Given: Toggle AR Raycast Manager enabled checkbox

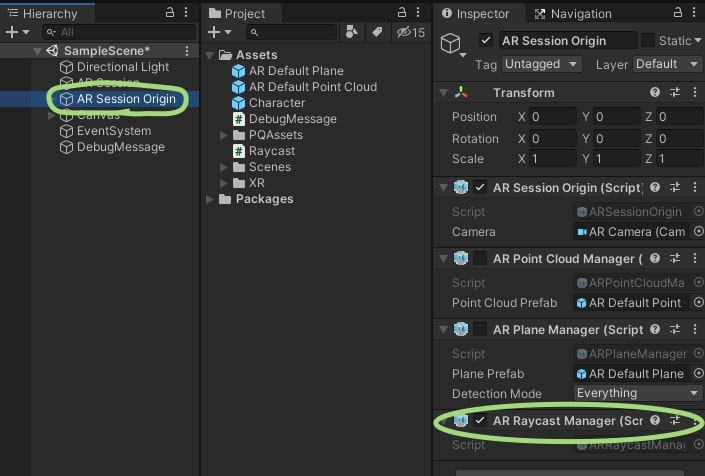Looking at the screenshot, I should 480,421.
